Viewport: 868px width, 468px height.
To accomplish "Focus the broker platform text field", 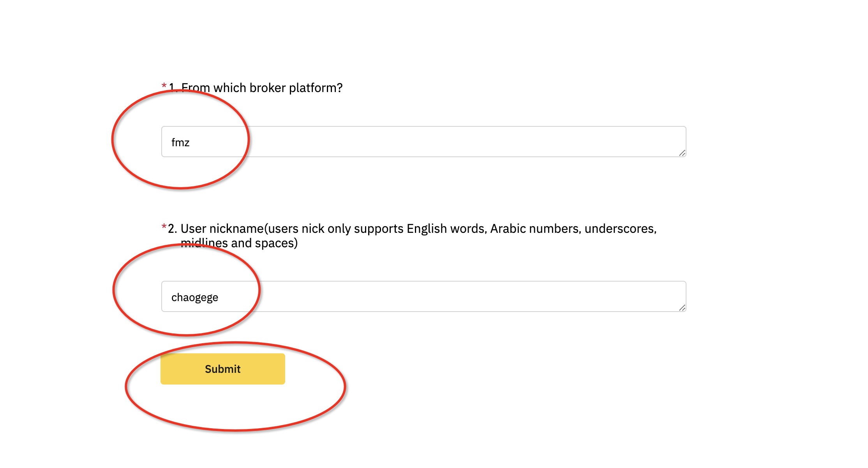I will click(423, 142).
